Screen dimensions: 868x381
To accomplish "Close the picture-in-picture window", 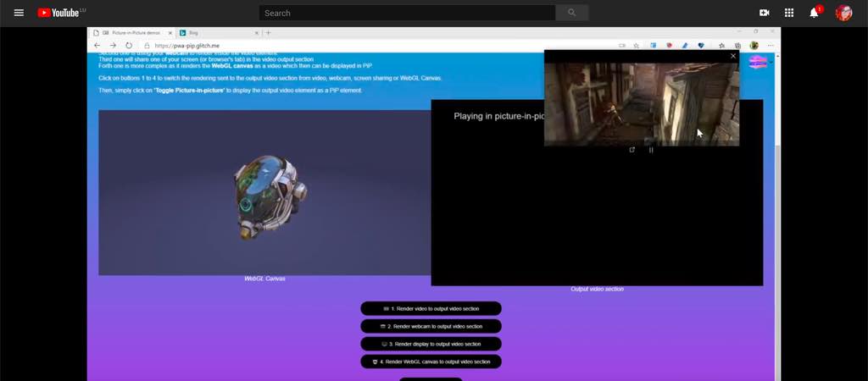I will pyautogui.click(x=733, y=56).
